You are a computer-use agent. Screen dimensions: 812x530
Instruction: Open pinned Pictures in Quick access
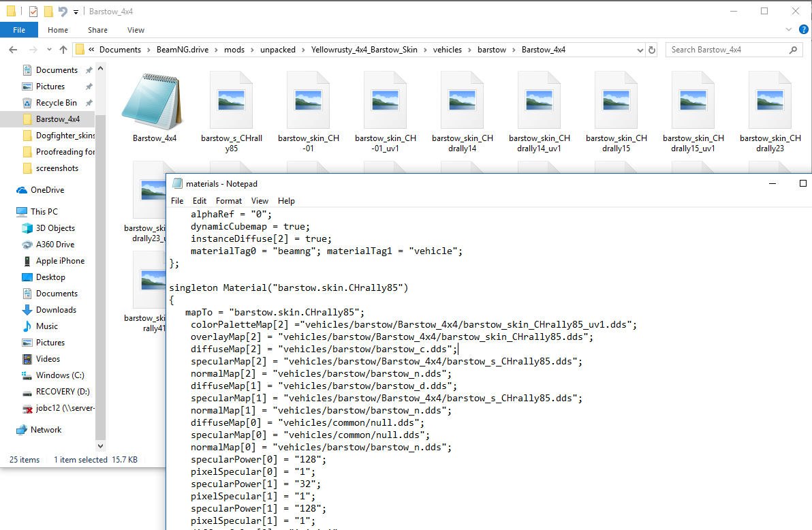pos(50,87)
